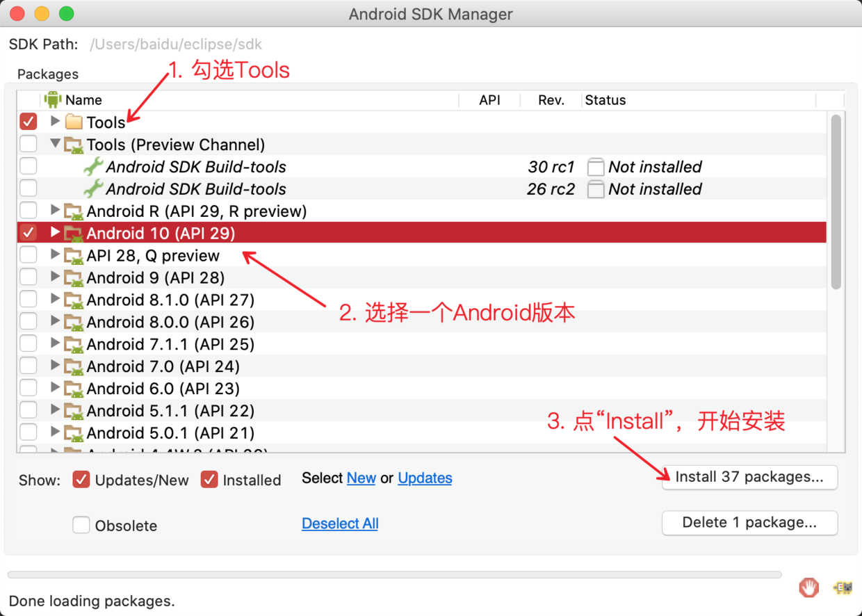Screen dimensions: 862x616
Task: Check the Build-tools 26 rc2 checkbox
Action: coord(29,189)
